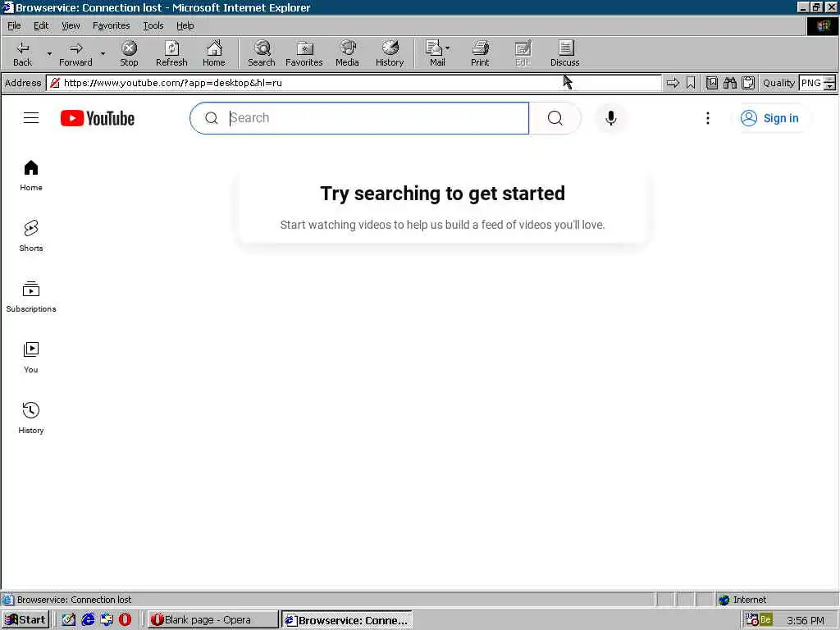Launch Outlook Express from quick launch
Image resolution: width=840 pixels, height=630 pixels.
(107, 620)
